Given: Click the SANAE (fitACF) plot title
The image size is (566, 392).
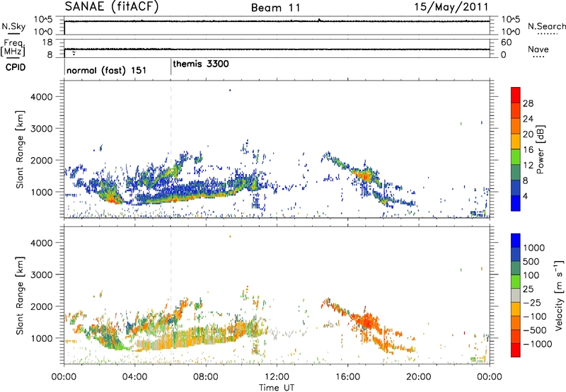Looking at the screenshot, I should click(112, 6).
